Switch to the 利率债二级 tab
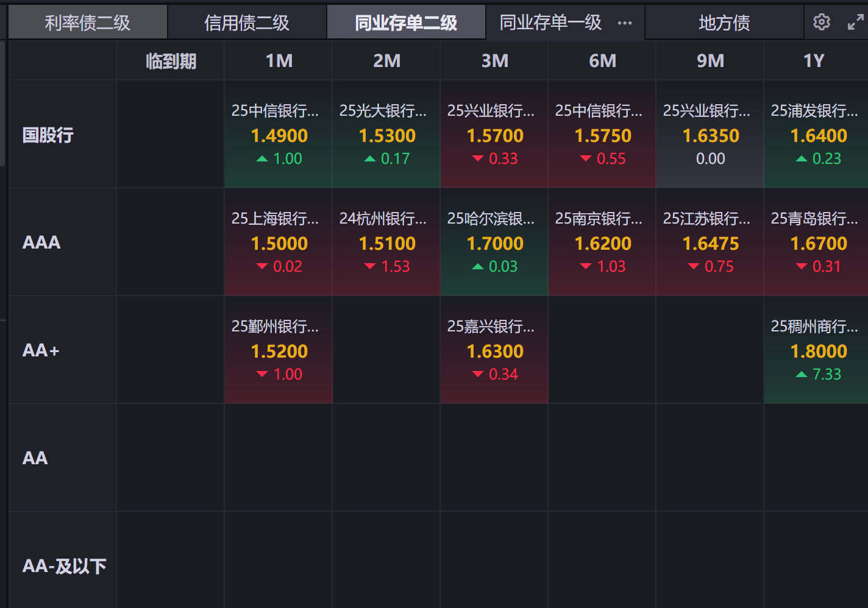 [87, 23]
